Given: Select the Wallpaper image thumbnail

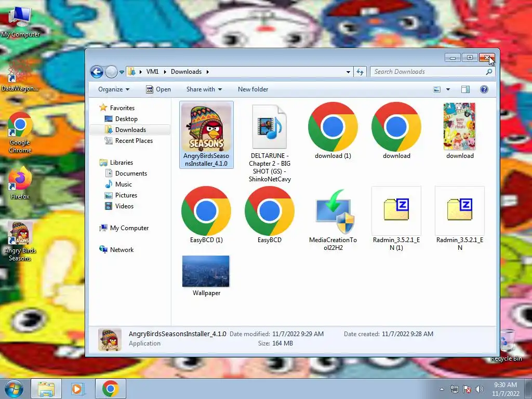Looking at the screenshot, I should [206, 271].
